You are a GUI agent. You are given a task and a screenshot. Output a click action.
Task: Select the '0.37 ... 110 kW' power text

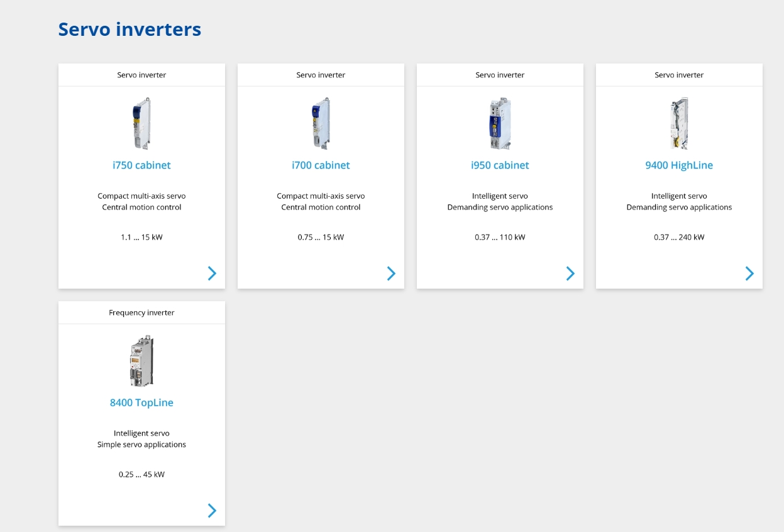pyautogui.click(x=500, y=238)
